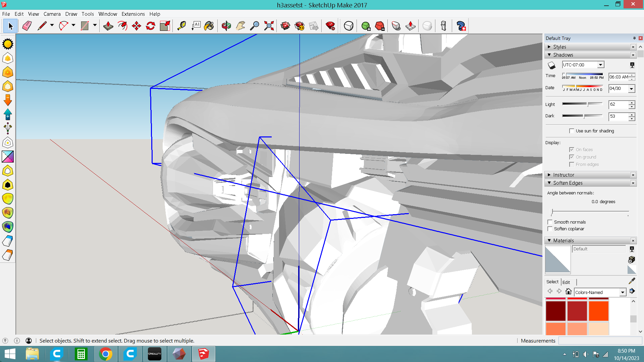
Task: Switch to the materials Edit tab
Action: pyautogui.click(x=566, y=282)
